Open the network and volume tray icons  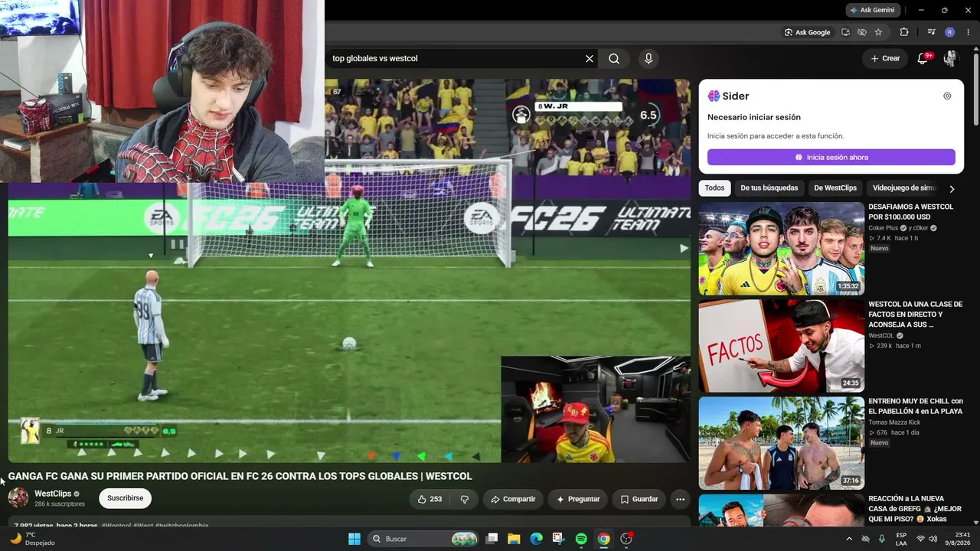(x=928, y=539)
